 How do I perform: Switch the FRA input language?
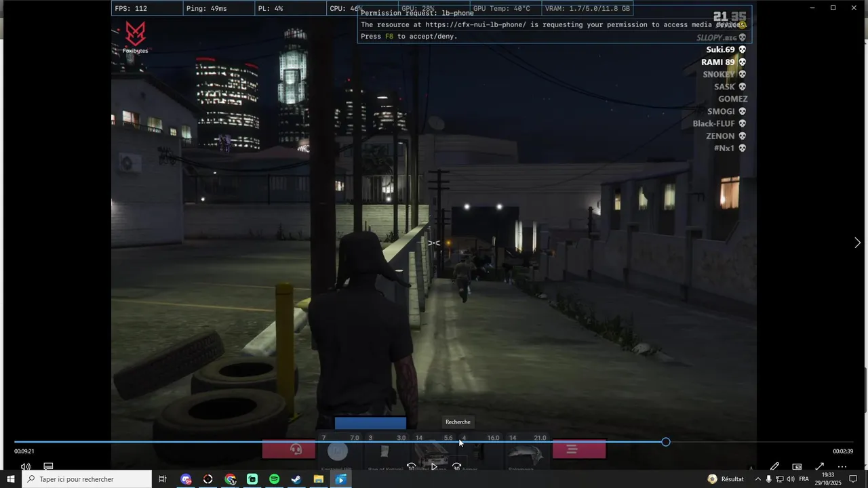(x=804, y=479)
